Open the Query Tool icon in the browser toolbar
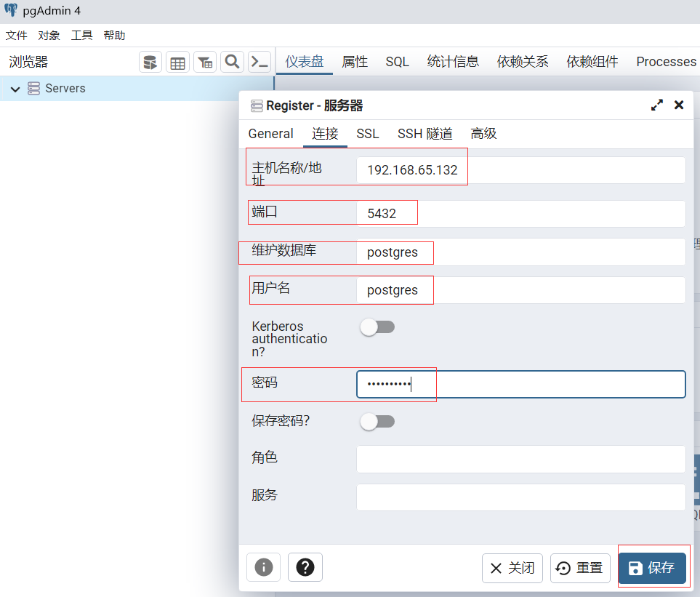The image size is (700, 597). click(150, 62)
